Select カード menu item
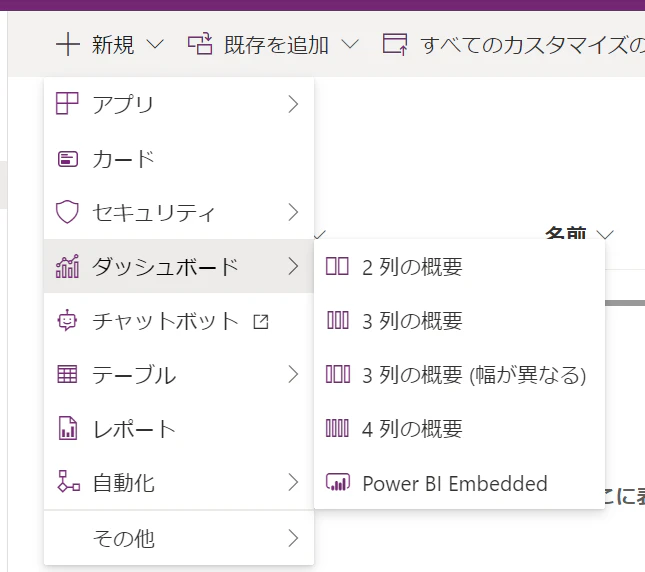The height and width of the screenshot is (572, 645). (179, 159)
